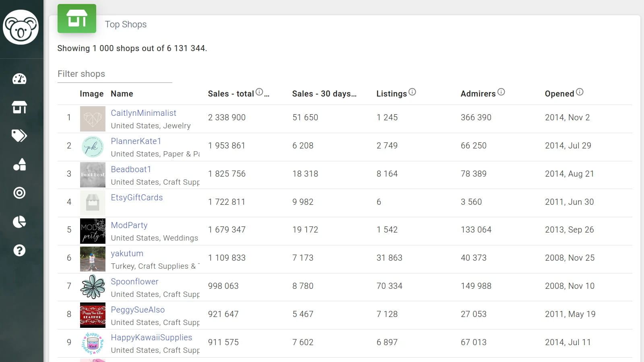The height and width of the screenshot is (362, 644).
Task: Open the dashboard gauge sidebar icon
Action: [19, 79]
